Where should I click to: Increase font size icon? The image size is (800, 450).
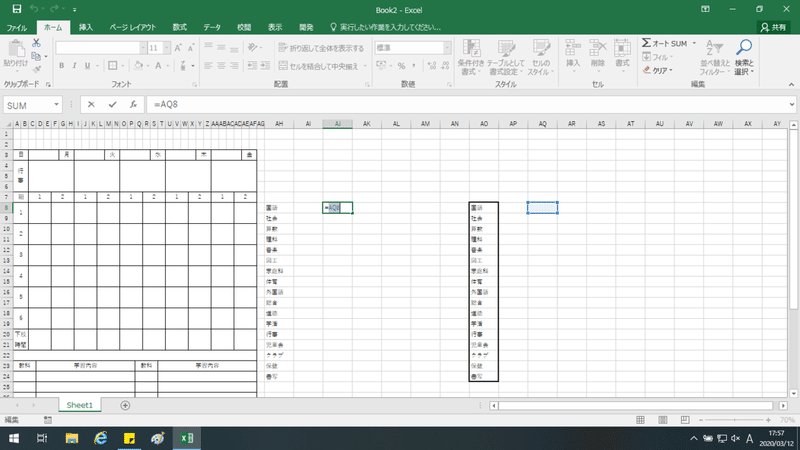point(178,48)
